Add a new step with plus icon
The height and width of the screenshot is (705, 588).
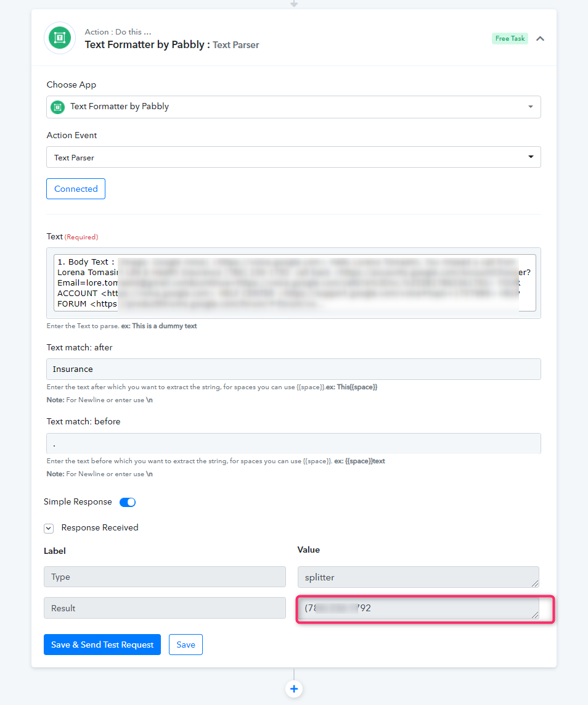click(x=294, y=689)
